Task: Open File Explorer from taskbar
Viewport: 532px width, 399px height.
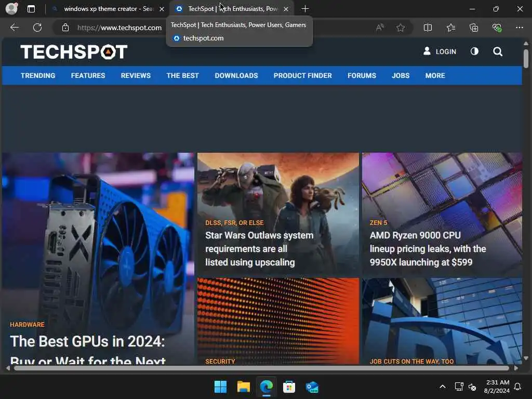Action: pyautogui.click(x=244, y=387)
